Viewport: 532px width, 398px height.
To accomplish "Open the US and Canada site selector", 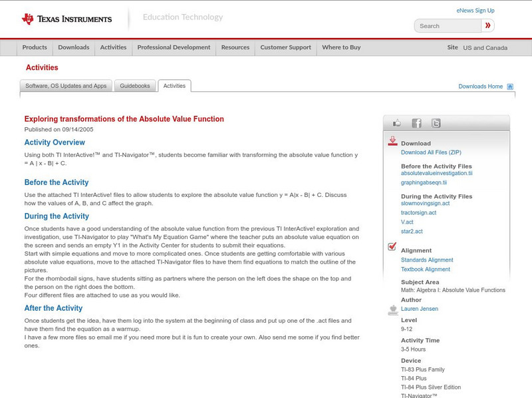I will coord(485,48).
